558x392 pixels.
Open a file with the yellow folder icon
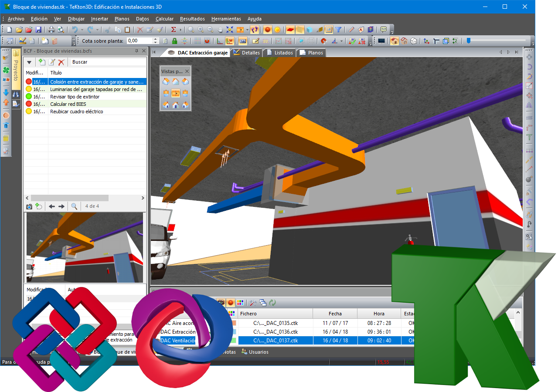(19, 30)
